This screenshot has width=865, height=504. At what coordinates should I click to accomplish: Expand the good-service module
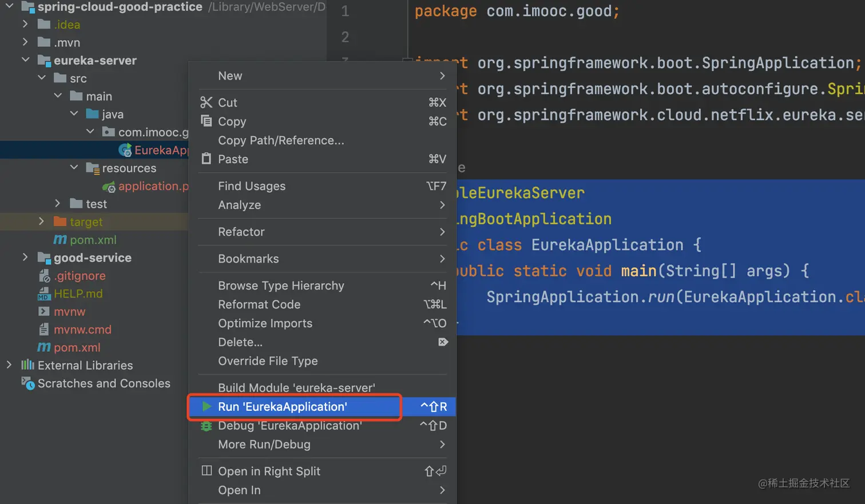pyautogui.click(x=25, y=257)
